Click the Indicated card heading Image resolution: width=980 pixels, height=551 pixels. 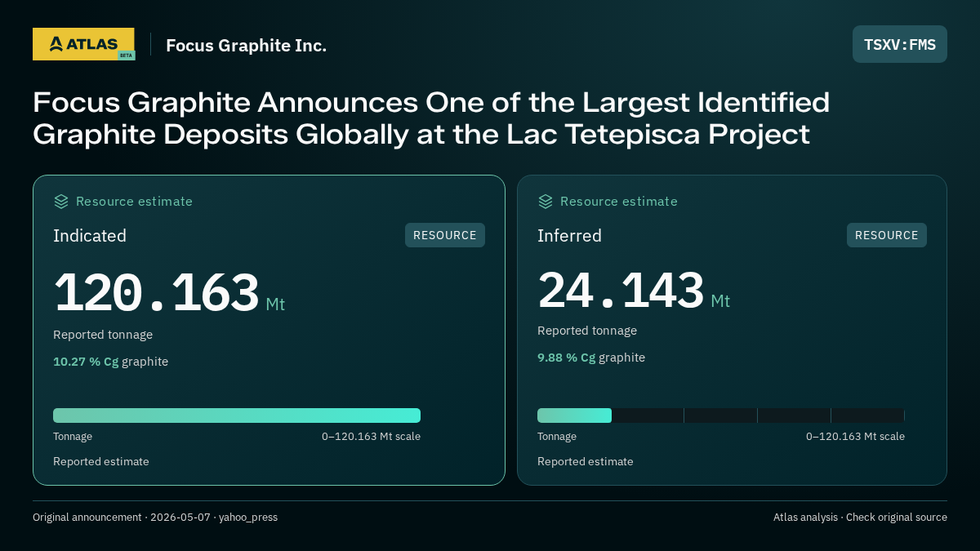tap(90, 236)
